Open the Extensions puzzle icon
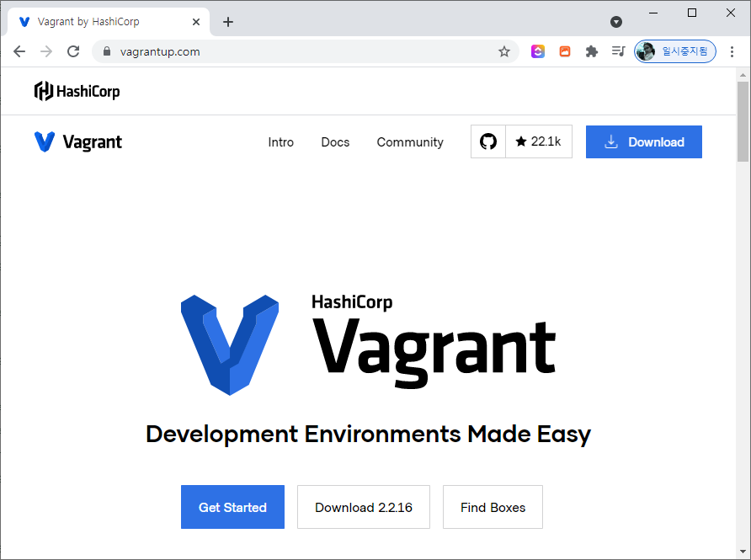Screen dimensions: 751x560 592,51
